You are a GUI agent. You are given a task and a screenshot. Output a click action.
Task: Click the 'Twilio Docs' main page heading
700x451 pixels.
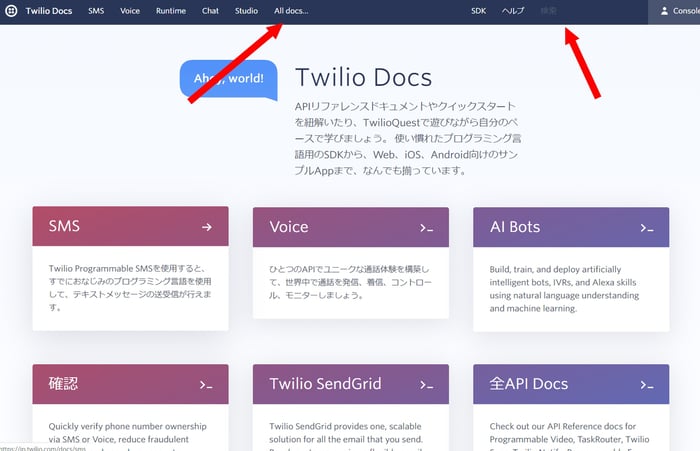(363, 77)
